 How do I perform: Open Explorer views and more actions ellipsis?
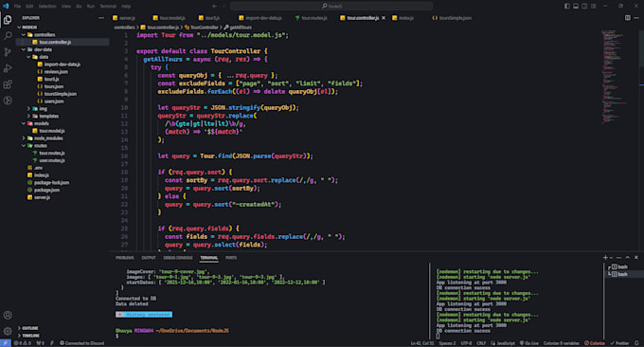pyautogui.click(x=101, y=18)
